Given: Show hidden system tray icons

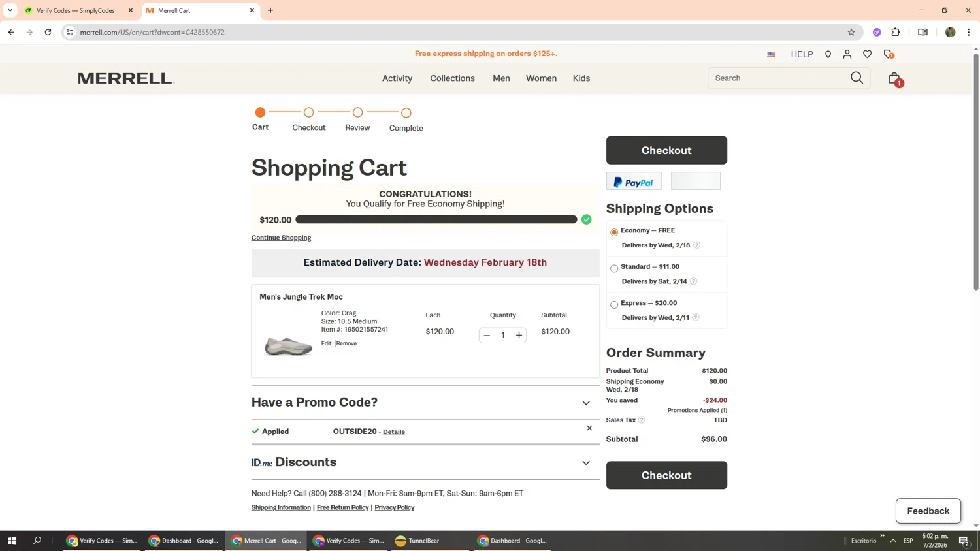Looking at the screenshot, I should coord(893,541).
